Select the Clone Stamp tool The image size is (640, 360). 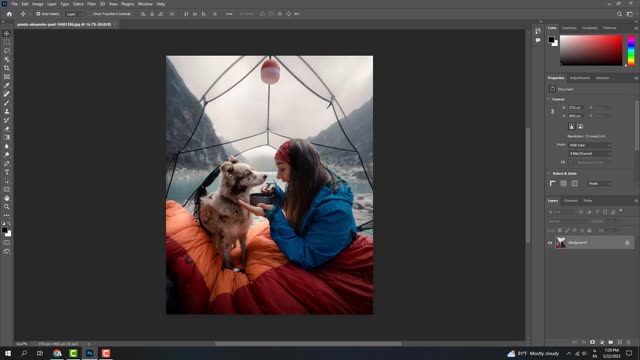(x=7, y=111)
